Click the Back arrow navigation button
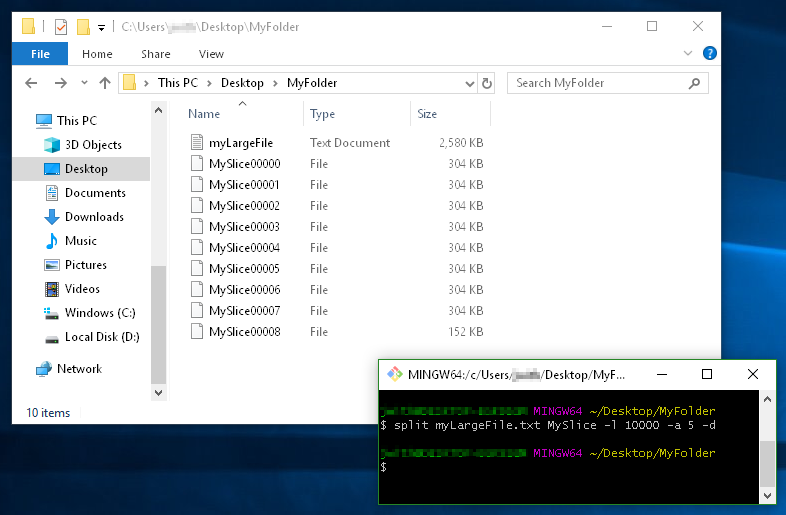Viewport: 786px width, 515px height. point(32,83)
